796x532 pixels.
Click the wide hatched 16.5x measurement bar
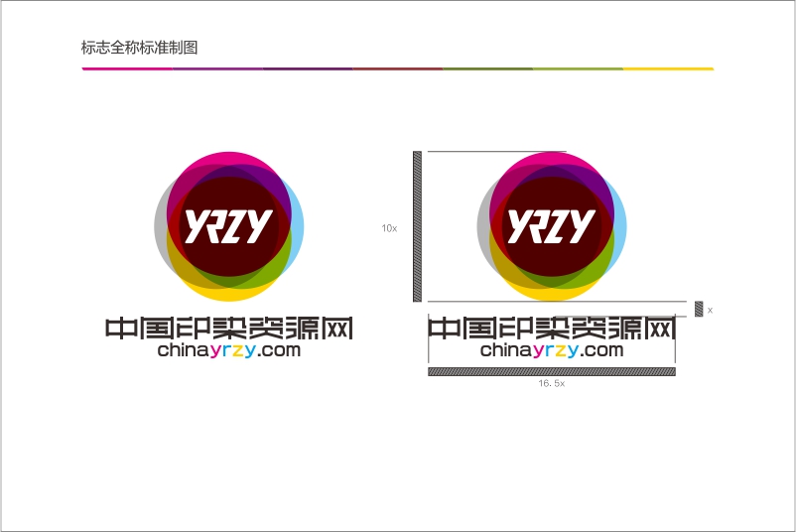pyautogui.click(x=552, y=371)
